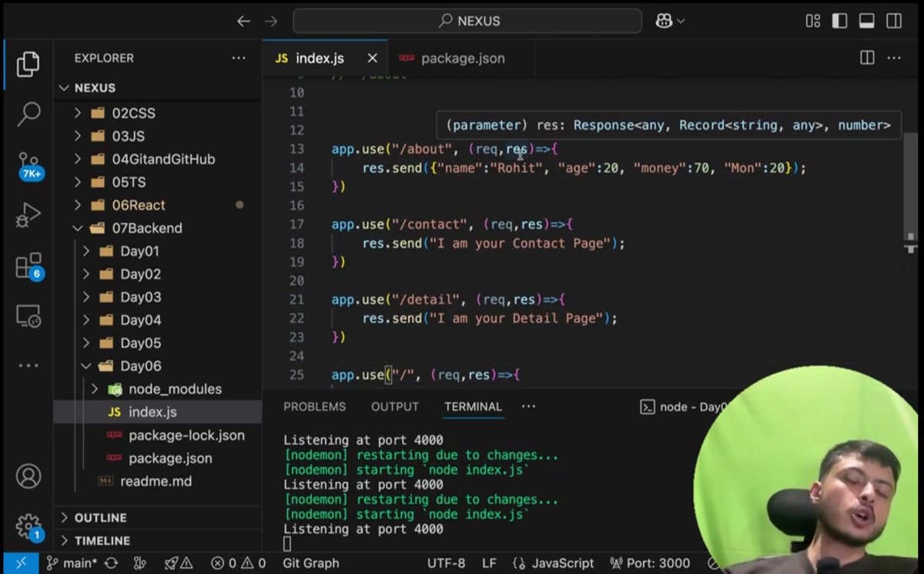Open the Accounts icon in activity bar
The image size is (924, 574).
point(28,476)
